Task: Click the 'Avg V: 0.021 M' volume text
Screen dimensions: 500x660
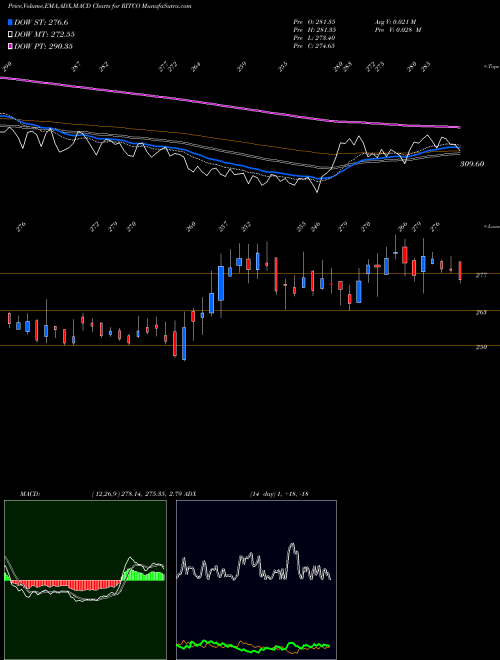Action: coord(395,22)
